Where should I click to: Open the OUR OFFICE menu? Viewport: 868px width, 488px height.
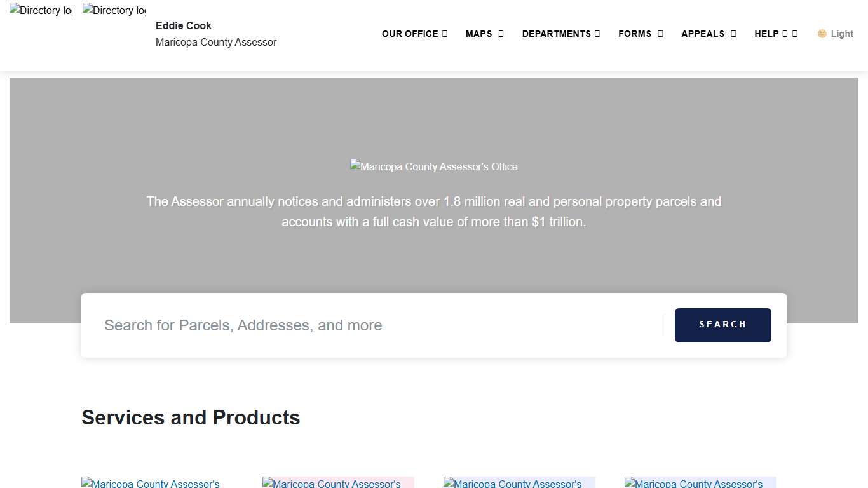click(x=414, y=34)
